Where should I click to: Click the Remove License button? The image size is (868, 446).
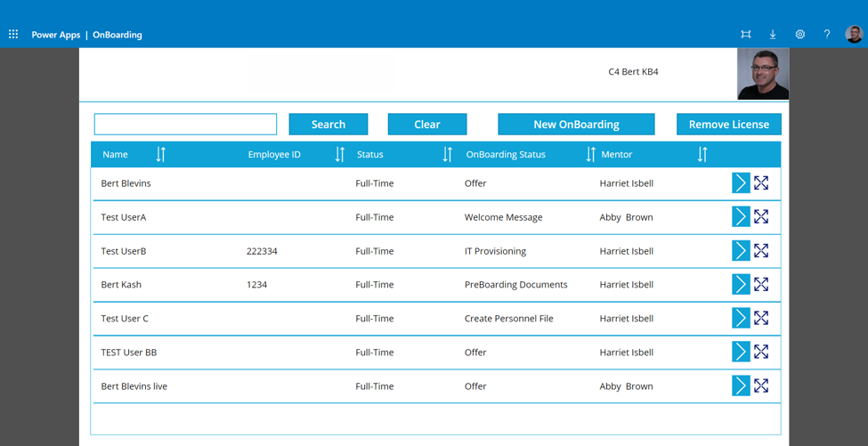(728, 125)
